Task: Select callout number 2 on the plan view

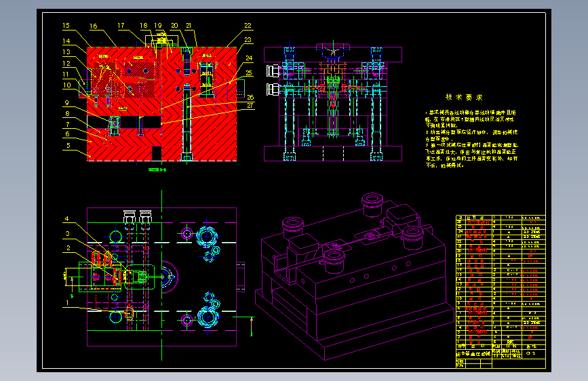Action: 68,248
